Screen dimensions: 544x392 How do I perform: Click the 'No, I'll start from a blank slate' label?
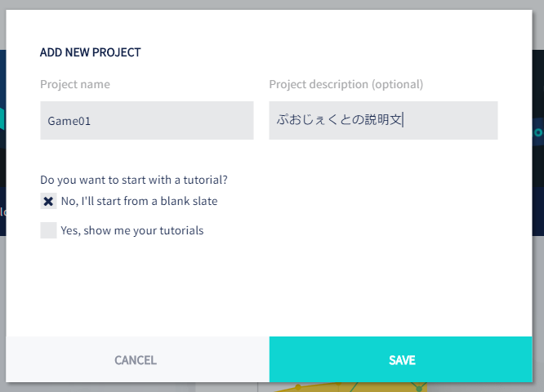(139, 201)
